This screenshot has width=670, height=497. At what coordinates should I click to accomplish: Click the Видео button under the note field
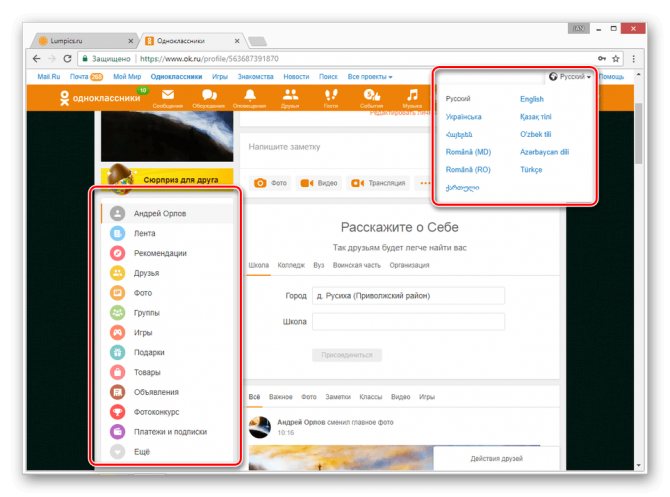(x=318, y=183)
